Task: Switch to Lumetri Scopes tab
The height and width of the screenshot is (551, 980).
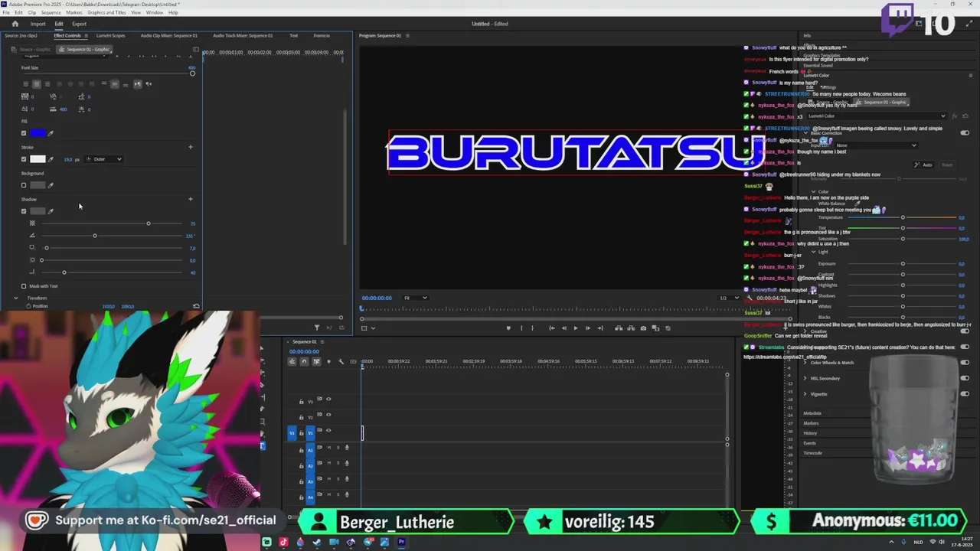Action: (x=110, y=35)
